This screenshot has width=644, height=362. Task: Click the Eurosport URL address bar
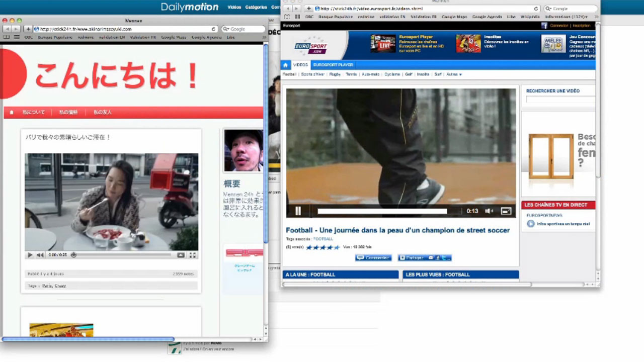[427, 9]
